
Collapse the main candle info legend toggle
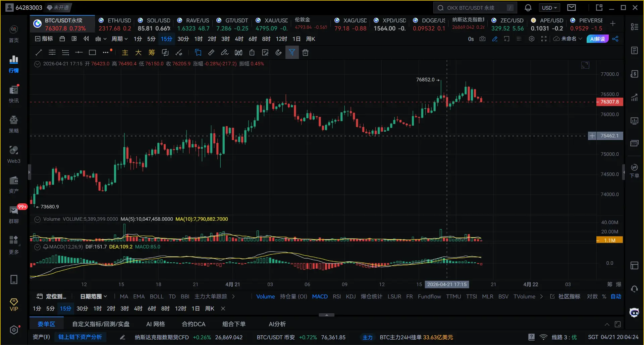coord(38,64)
